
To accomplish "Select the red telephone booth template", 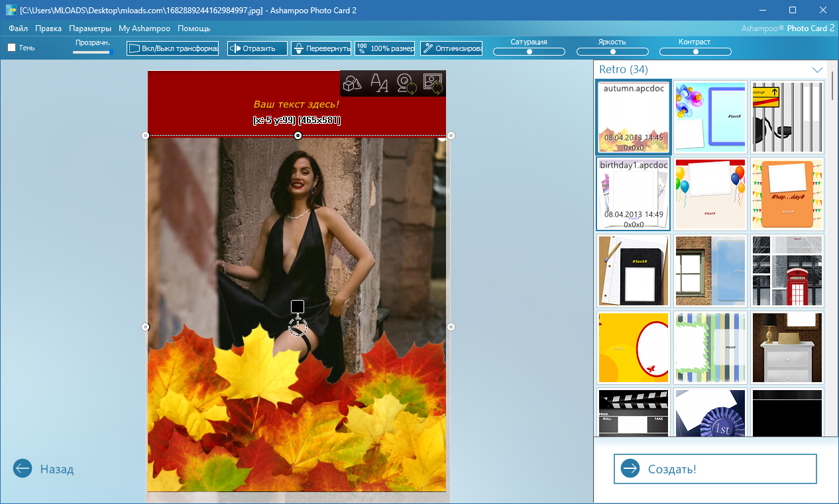I will click(787, 271).
